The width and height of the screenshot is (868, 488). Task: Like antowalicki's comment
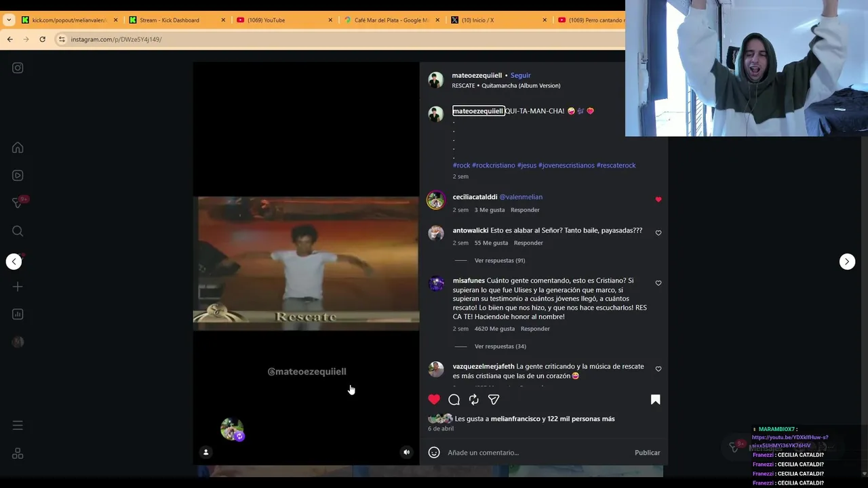pyautogui.click(x=658, y=232)
